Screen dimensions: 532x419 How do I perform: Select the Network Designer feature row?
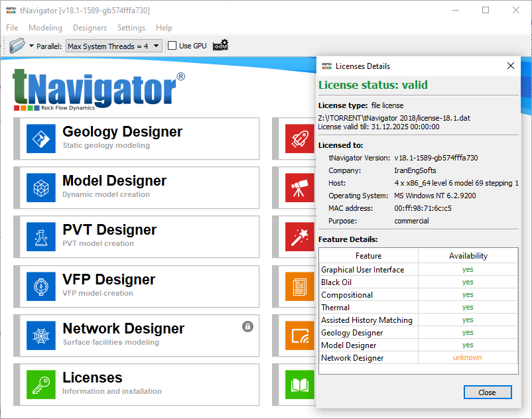[419, 357]
